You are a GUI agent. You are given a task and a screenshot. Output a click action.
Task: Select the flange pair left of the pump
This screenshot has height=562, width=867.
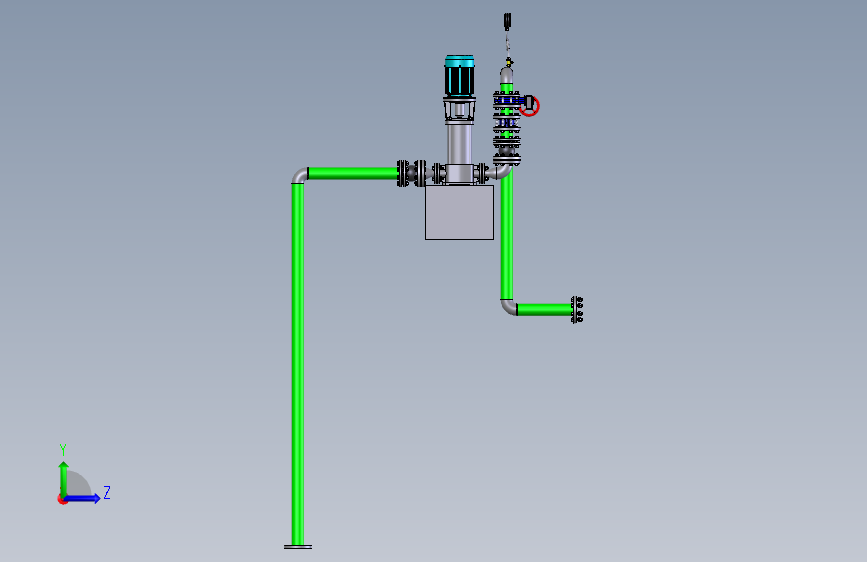pos(412,174)
